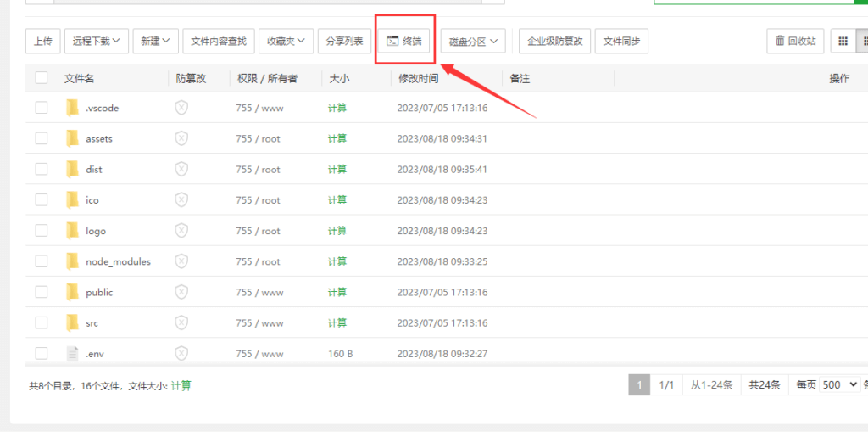Switch to grid view icon
868x437 pixels.
point(843,41)
